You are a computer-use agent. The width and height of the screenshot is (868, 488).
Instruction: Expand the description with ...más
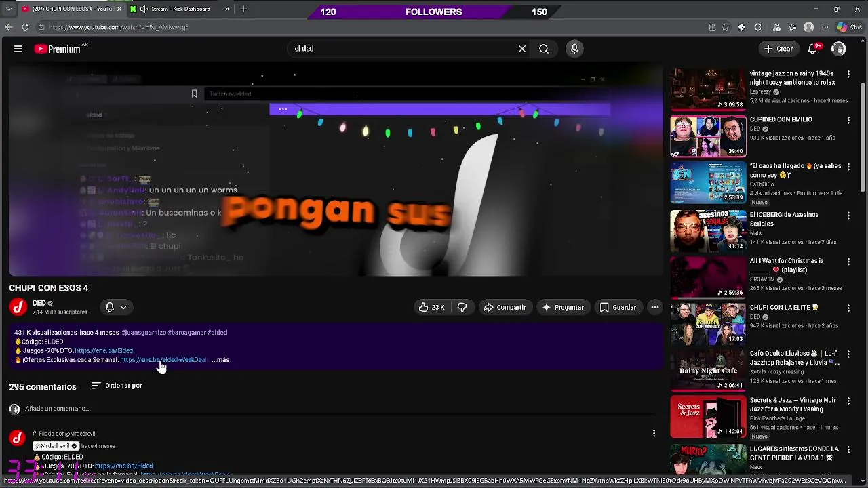coord(220,360)
